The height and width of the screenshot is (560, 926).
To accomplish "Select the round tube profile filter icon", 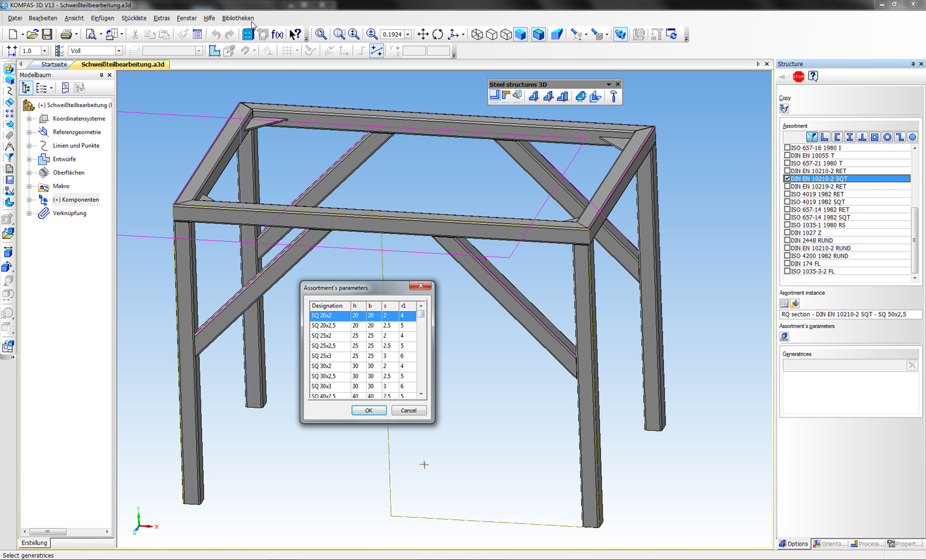I will (887, 137).
